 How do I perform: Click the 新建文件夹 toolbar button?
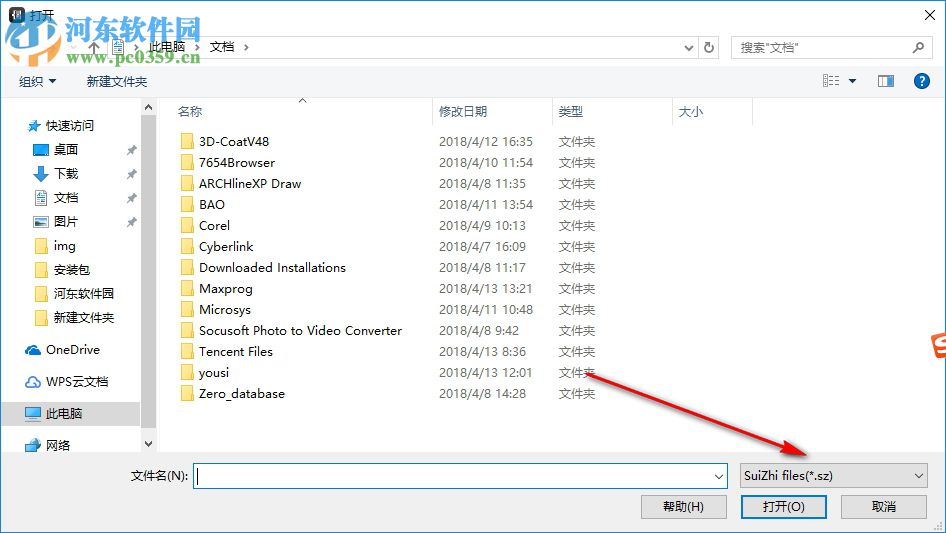(116, 81)
